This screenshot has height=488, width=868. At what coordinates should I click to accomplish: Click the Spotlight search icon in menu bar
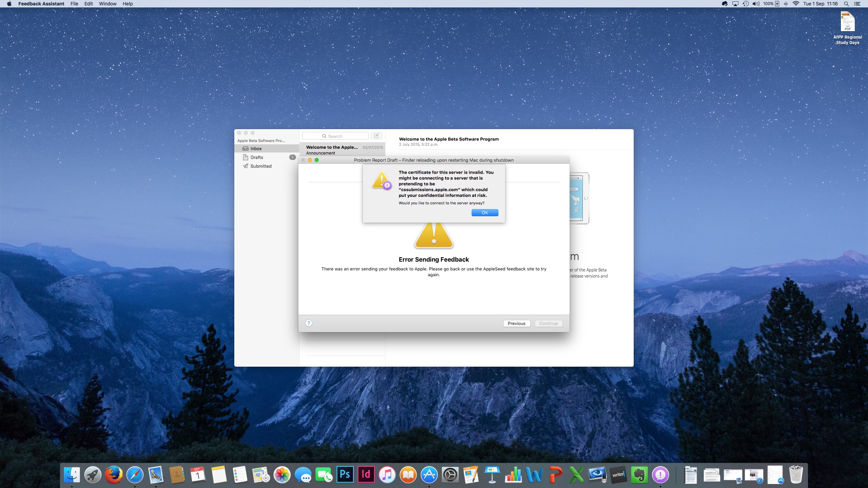pyautogui.click(x=846, y=4)
